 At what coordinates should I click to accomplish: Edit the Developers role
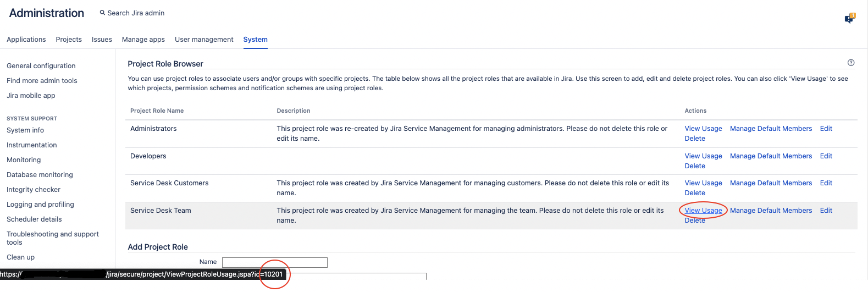click(x=826, y=156)
